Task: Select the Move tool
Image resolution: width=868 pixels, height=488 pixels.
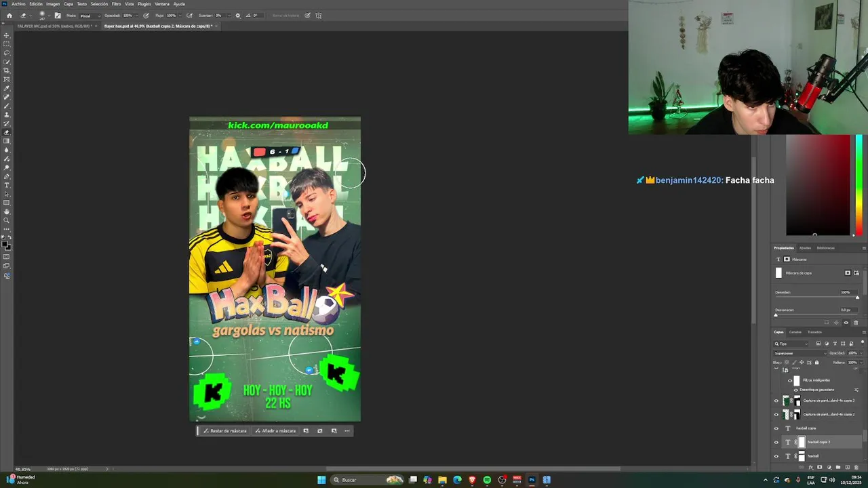Action: [x=7, y=35]
